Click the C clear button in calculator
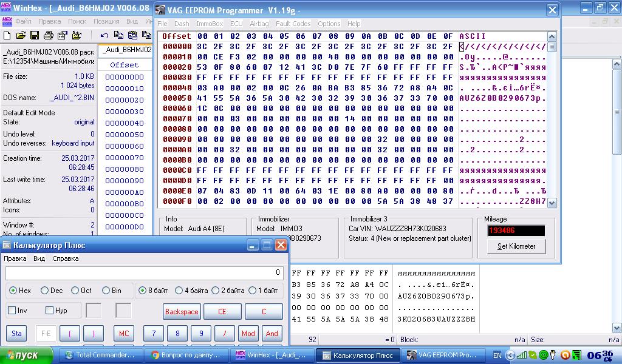This screenshot has height=364, width=622. point(264,312)
